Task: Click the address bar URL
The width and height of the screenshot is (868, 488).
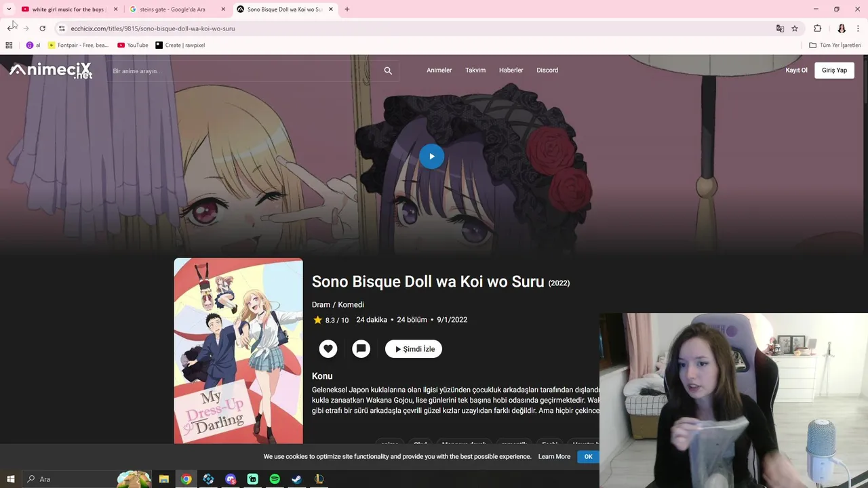Action: [153, 28]
